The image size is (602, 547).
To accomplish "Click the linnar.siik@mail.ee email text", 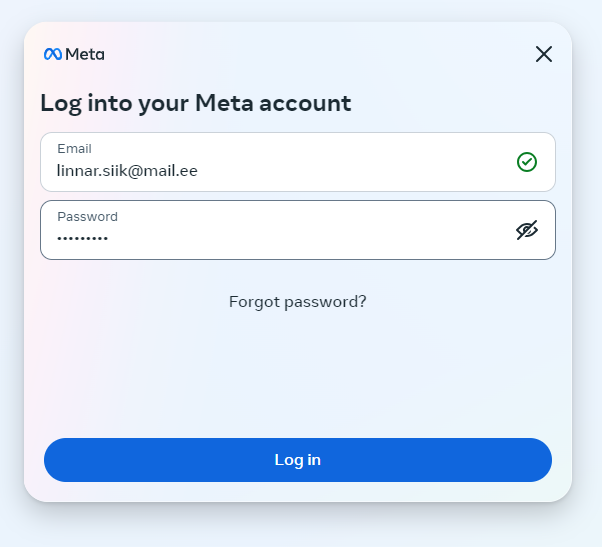I will pos(127,171).
